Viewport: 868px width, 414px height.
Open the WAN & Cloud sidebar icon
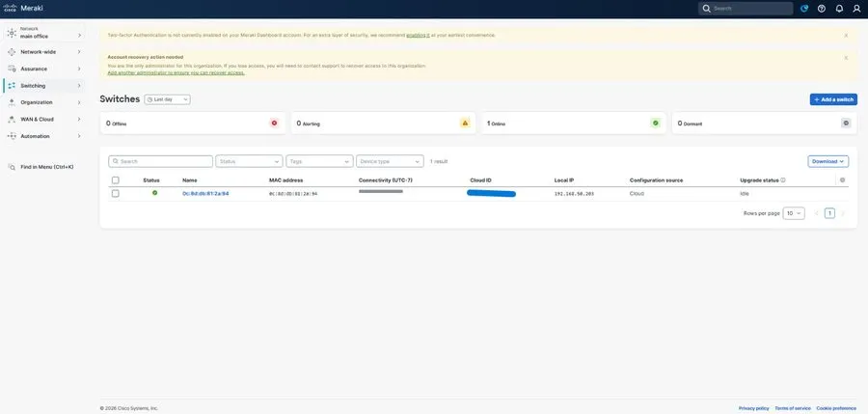(x=12, y=119)
